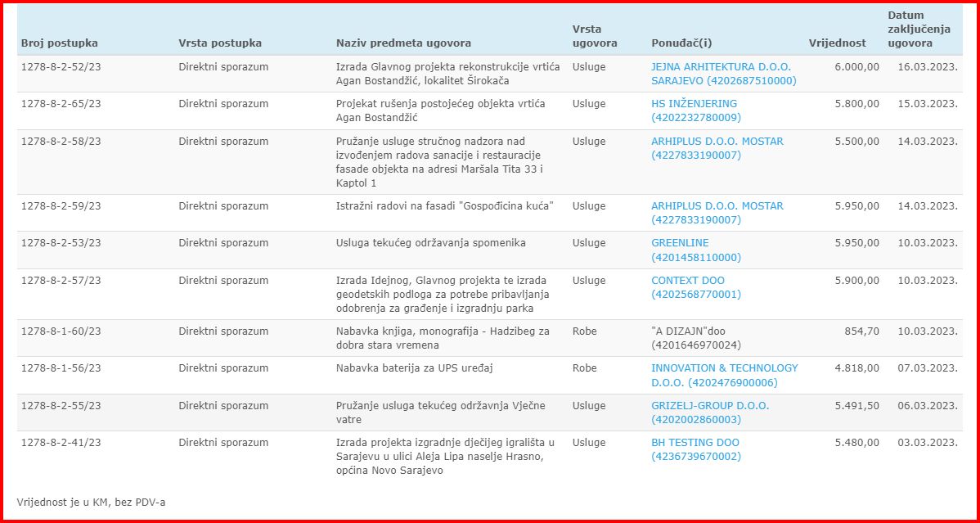
Task: Click "Usluge" in the BH TESTING row
Action: point(589,442)
